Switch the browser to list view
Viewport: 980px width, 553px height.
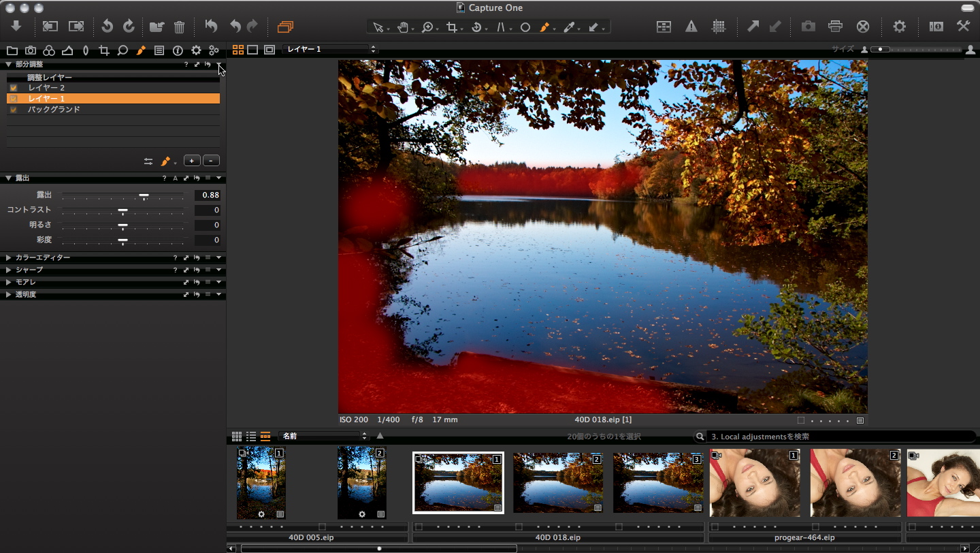pyautogui.click(x=250, y=436)
